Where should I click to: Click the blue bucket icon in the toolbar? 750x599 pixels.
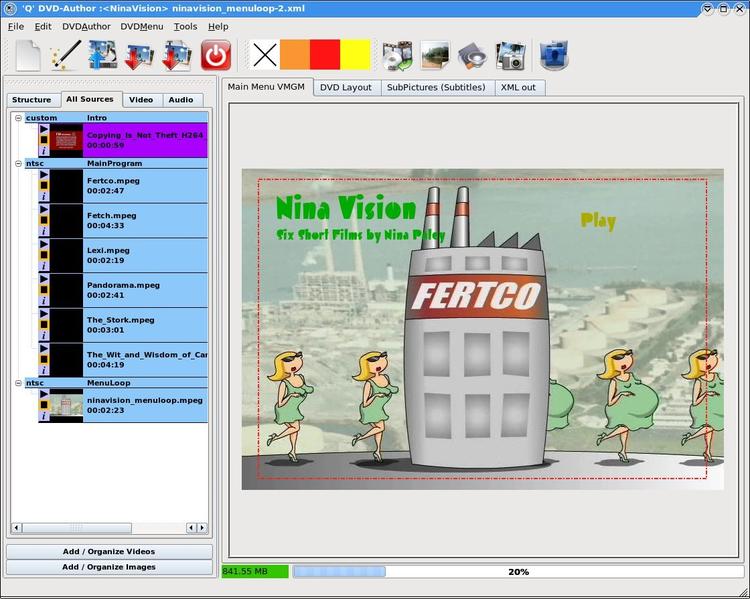554,55
